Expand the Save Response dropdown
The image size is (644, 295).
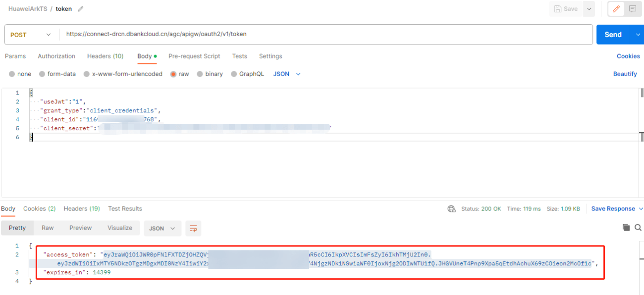(x=615, y=208)
